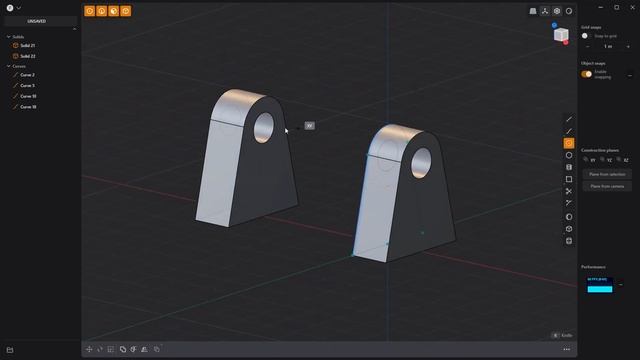The image size is (640, 360).
Task: Select the XY construction plane
Action: tap(589, 160)
